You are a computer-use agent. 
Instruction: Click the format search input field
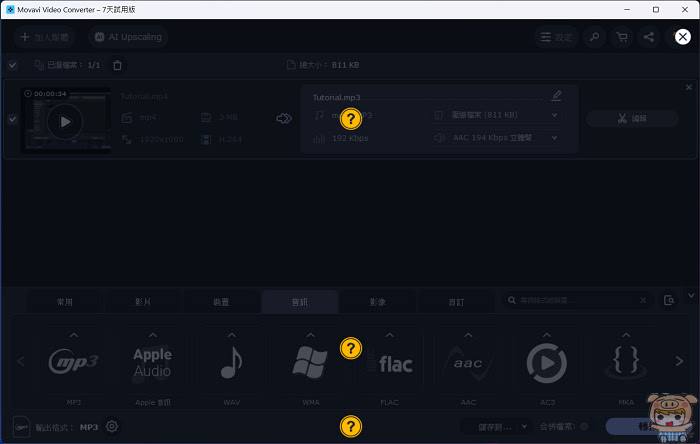[x=576, y=300]
